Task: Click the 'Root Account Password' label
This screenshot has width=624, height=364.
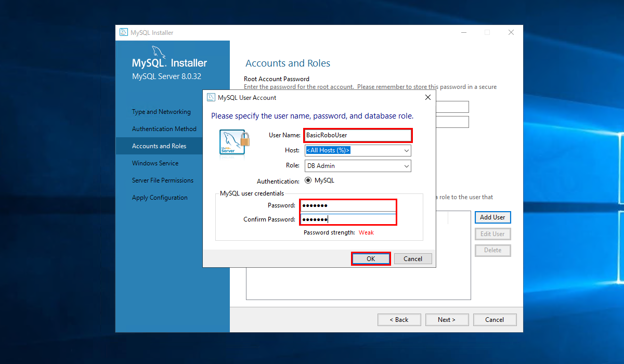Action: [x=277, y=79]
